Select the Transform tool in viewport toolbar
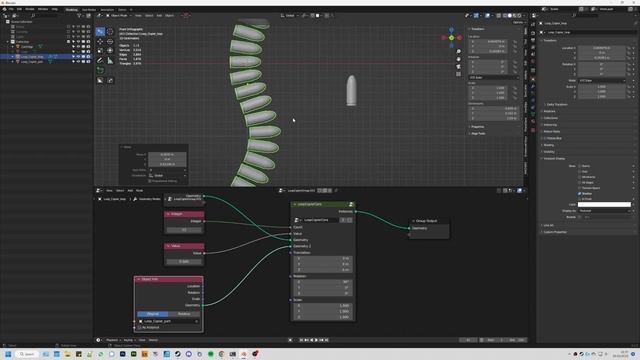 tap(110, 51)
